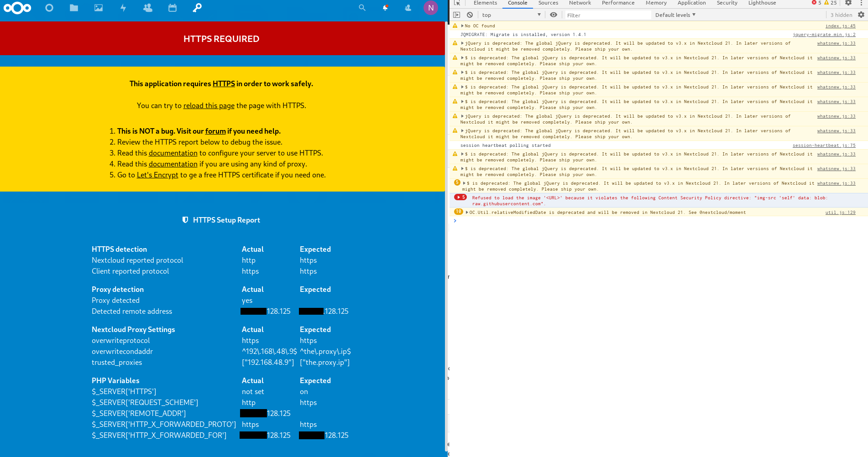Click 'reload this page' link

pyautogui.click(x=209, y=105)
